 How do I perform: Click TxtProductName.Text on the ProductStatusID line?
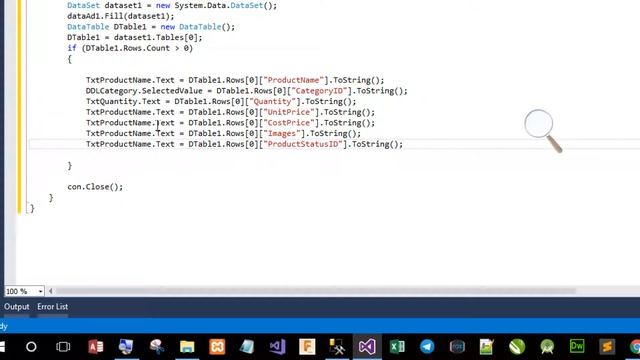coord(130,144)
